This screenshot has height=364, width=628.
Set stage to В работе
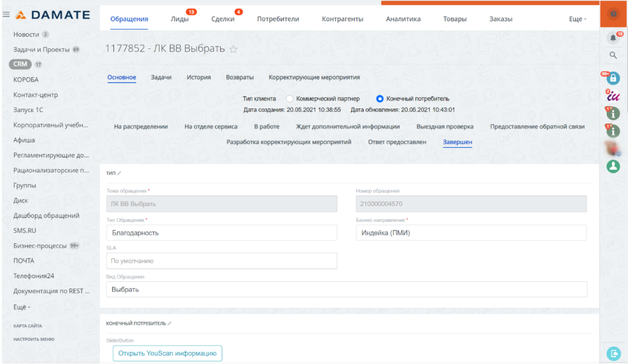click(267, 126)
